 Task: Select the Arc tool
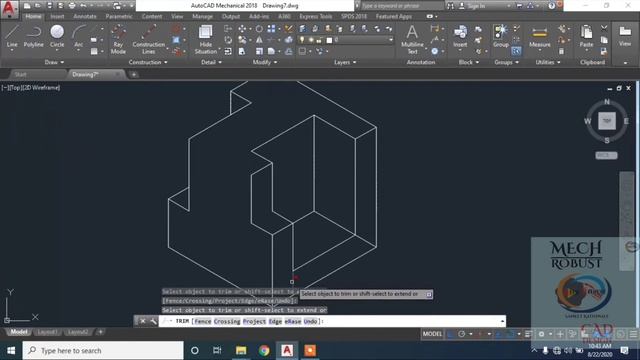point(78,36)
